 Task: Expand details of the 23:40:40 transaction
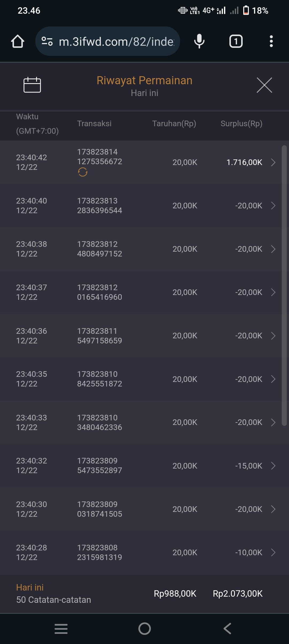pyautogui.click(x=273, y=206)
